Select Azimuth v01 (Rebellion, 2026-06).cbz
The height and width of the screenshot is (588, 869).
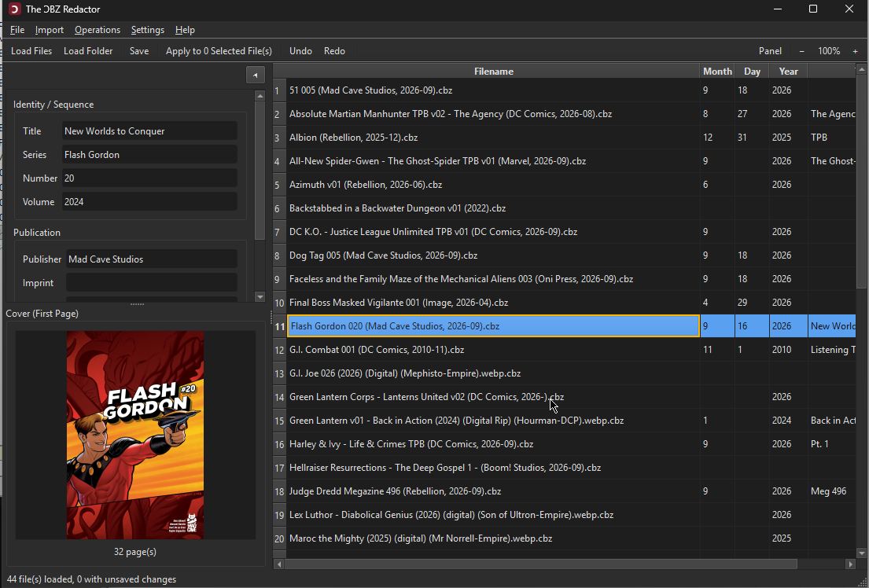click(x=493, y=185)
